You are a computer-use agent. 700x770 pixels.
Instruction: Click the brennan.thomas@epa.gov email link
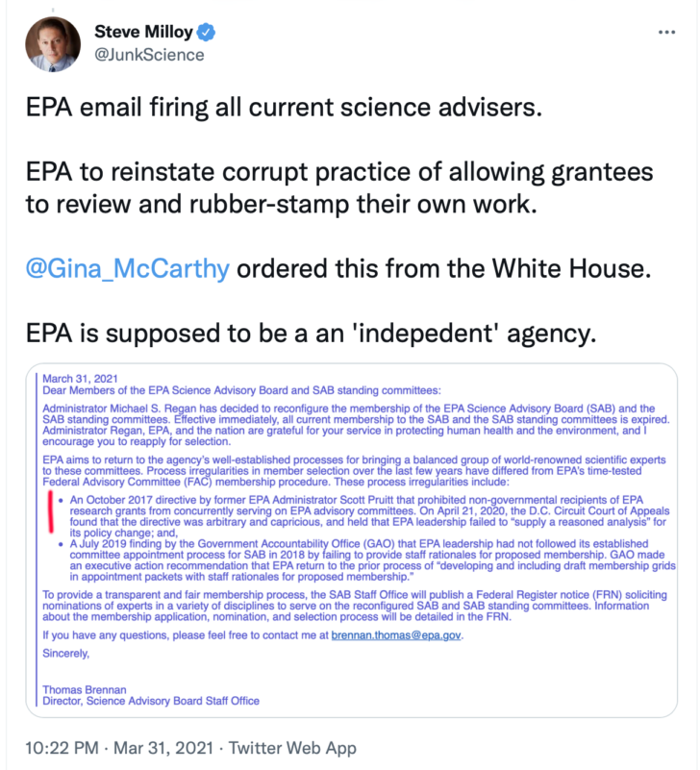tap(396, 635)
